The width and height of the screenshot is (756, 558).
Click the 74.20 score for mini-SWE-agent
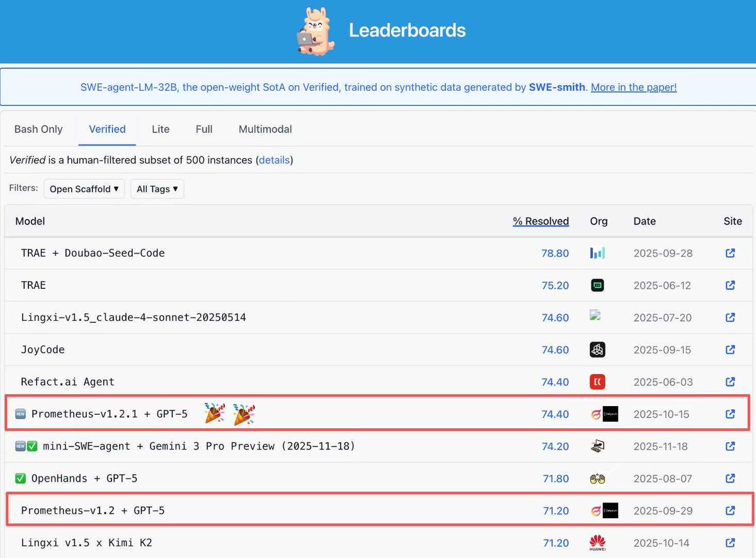(555, 446)
